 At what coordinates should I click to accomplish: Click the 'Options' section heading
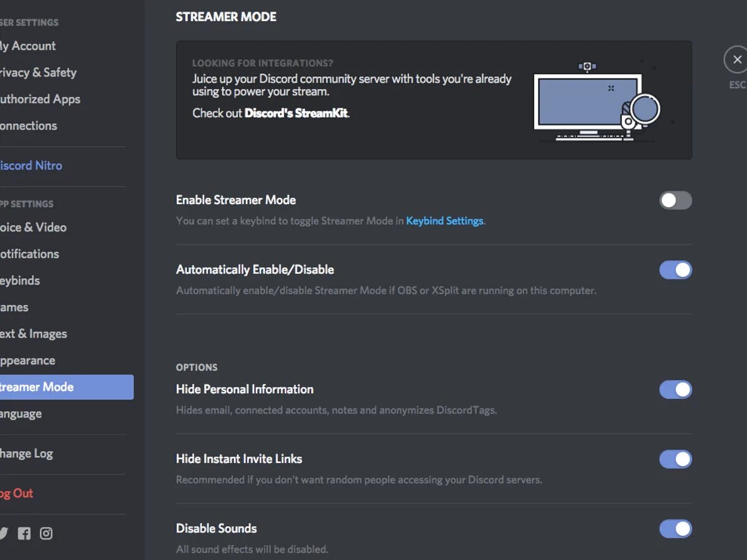pyautogui.click(x=197, y=367)
